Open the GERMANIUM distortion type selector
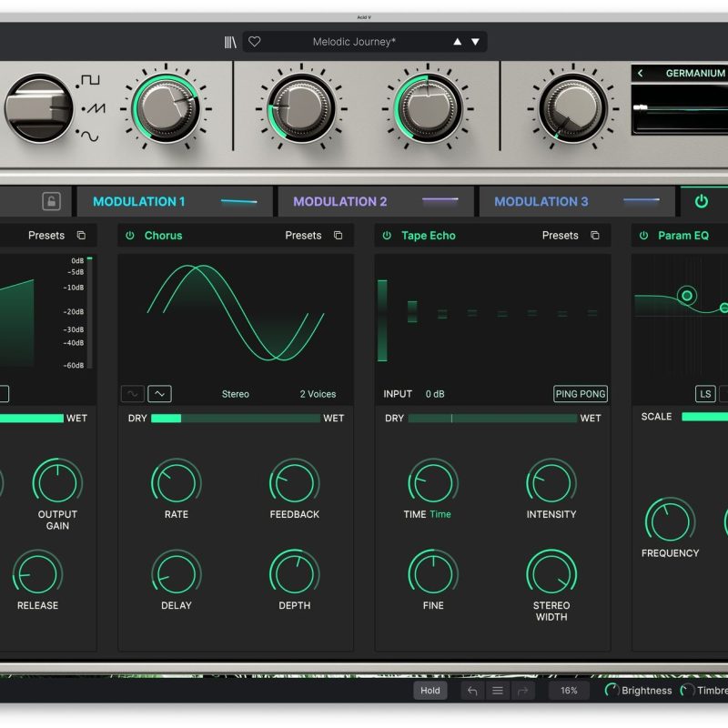This screenshot has height=728, width=728. (695, 74)
